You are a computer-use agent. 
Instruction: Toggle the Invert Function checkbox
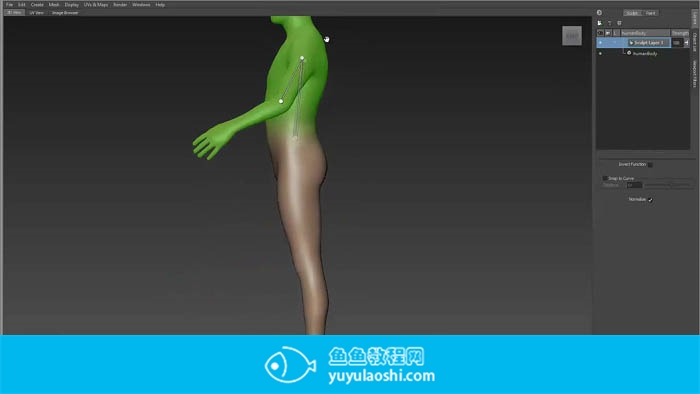tap(650, 165)
